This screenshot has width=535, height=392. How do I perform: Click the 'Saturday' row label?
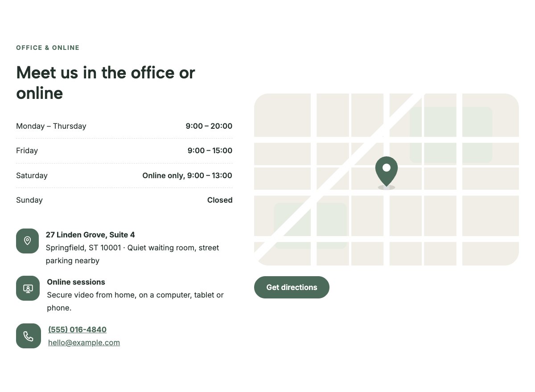coord(32,176)
